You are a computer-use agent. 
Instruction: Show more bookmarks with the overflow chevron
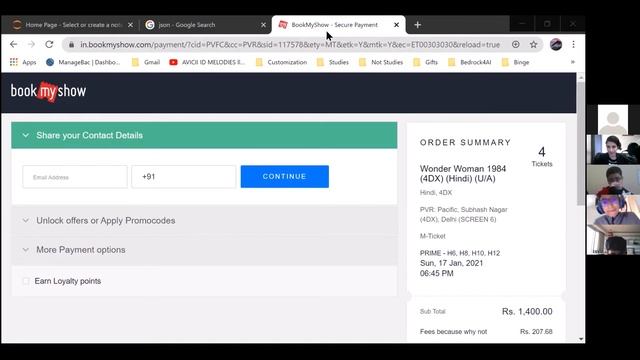click(x=573, y=62)
